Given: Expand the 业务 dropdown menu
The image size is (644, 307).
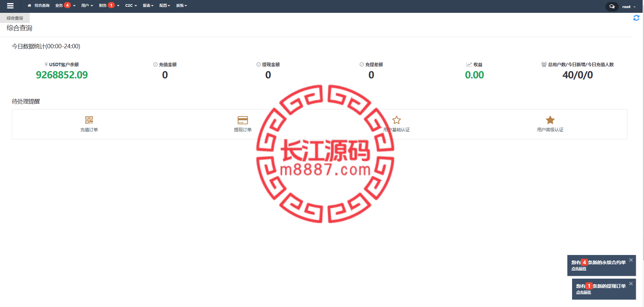Looking at the screenshot, I should point(65,5).
